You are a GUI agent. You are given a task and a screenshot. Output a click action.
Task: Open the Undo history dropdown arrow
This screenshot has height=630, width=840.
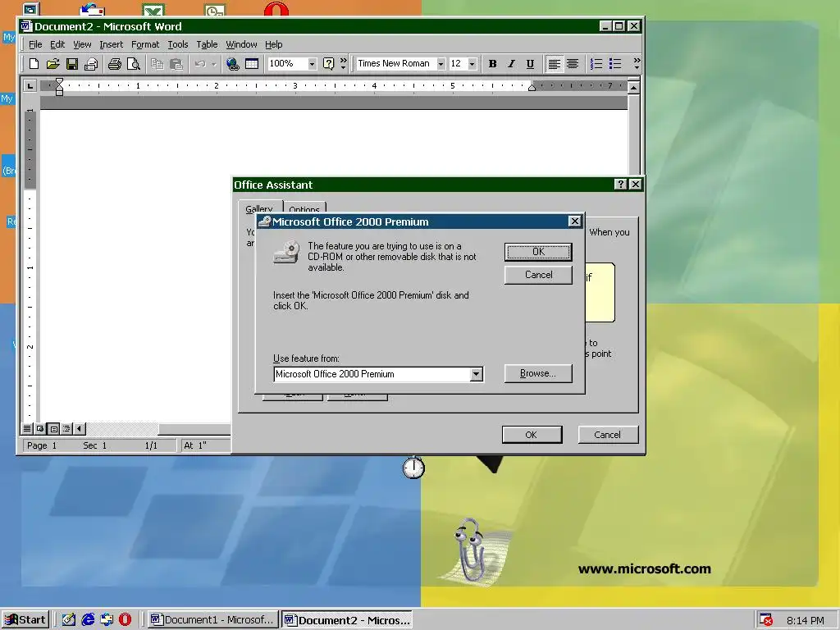pos(214,64)
